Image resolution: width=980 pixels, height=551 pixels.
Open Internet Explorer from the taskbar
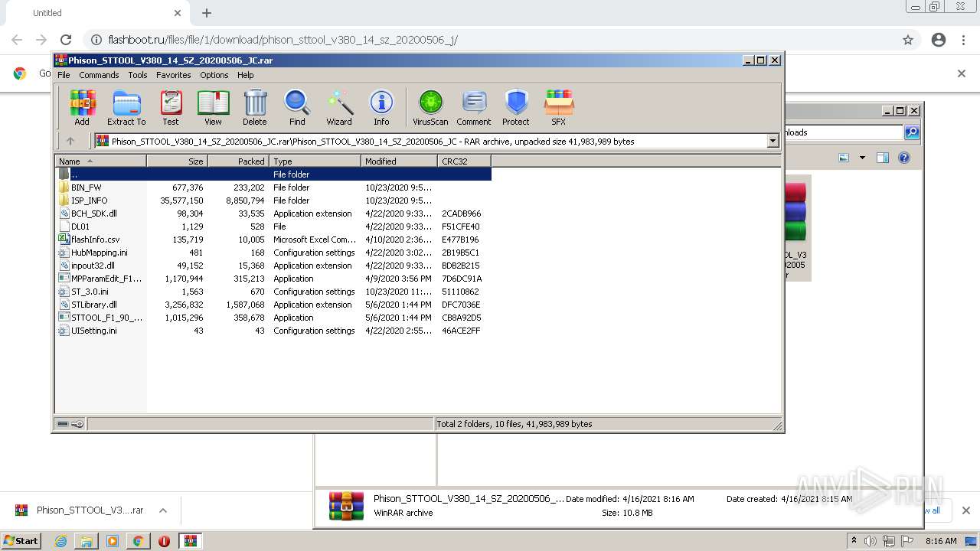(60, 541)
